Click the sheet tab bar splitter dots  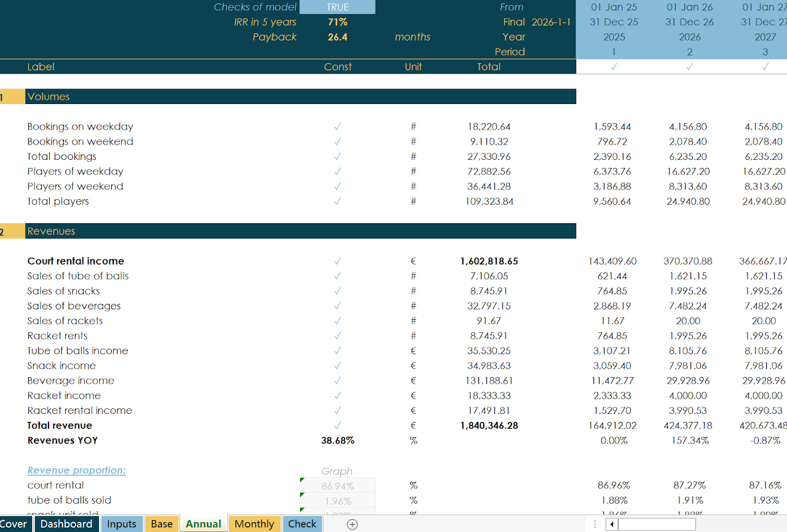595,524
